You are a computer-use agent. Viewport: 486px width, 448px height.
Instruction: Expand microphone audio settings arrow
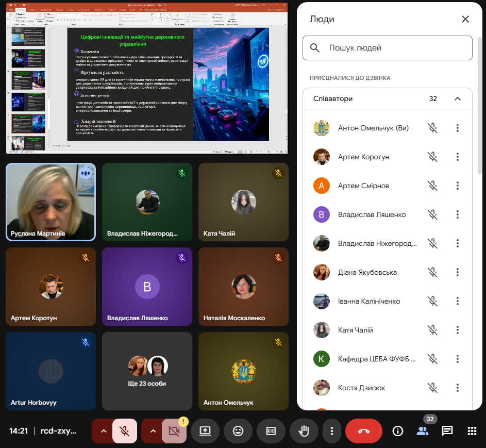[x=104, y=431]
